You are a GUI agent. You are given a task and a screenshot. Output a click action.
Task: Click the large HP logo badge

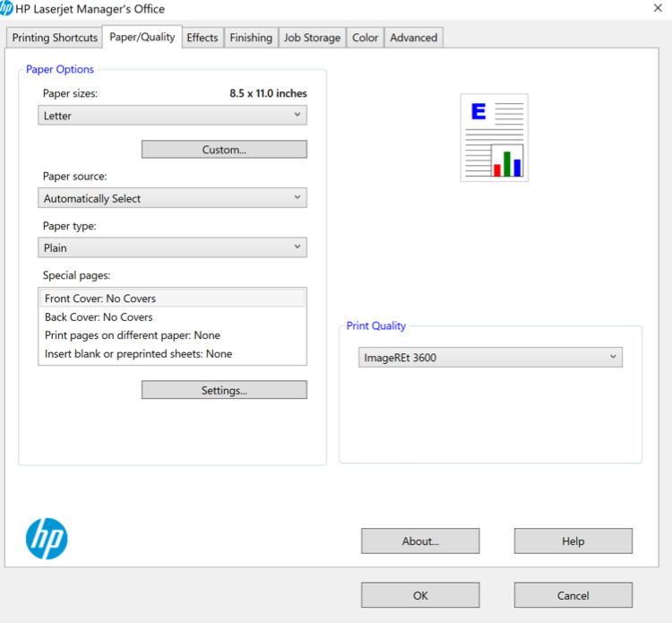pos(47,539)
